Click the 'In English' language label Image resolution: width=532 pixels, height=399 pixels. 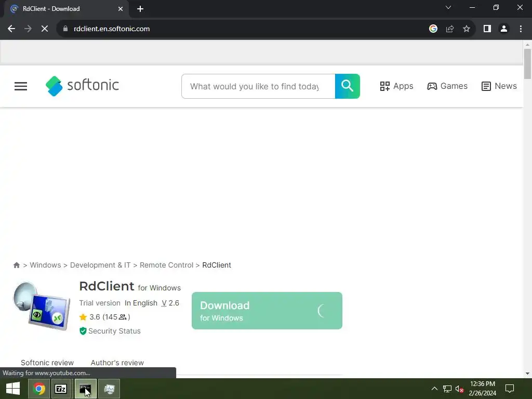tap(141, 303)
